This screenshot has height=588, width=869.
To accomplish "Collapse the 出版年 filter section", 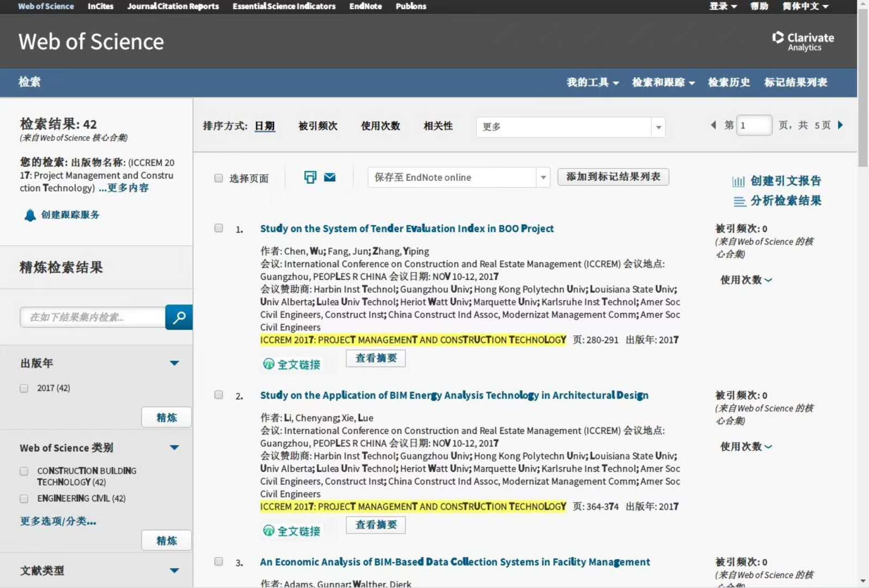I will [174, 363].
